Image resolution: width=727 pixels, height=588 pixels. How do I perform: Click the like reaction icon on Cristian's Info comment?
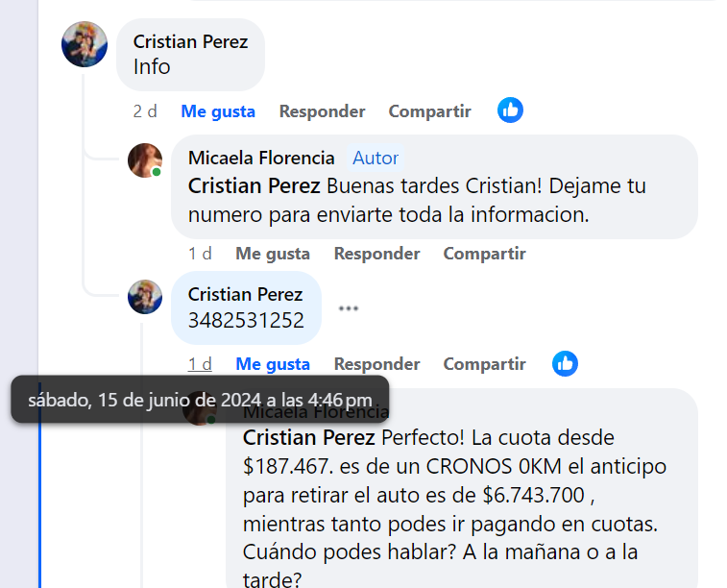click(510, 110)
